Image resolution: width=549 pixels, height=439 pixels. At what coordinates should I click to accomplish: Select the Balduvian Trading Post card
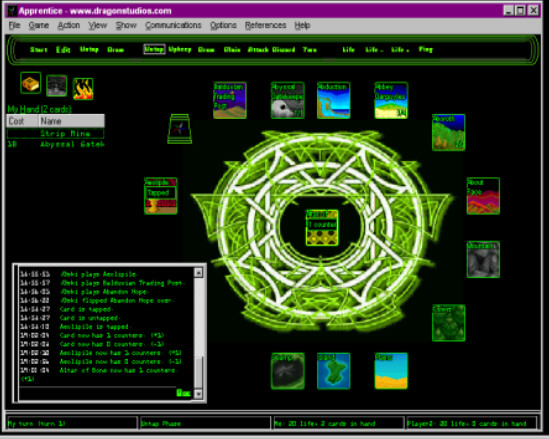click(x=230, y=100)
